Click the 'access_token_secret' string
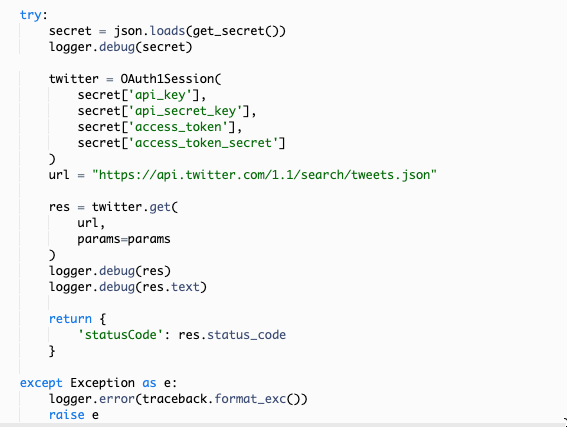 (x=203, y=143)
